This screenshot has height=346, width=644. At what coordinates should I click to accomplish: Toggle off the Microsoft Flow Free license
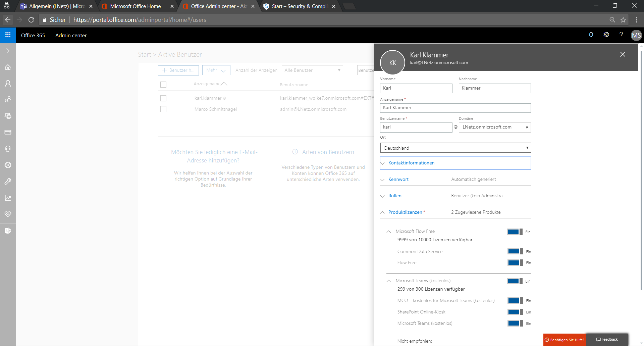pyautogui.click(x=515, y=232)
